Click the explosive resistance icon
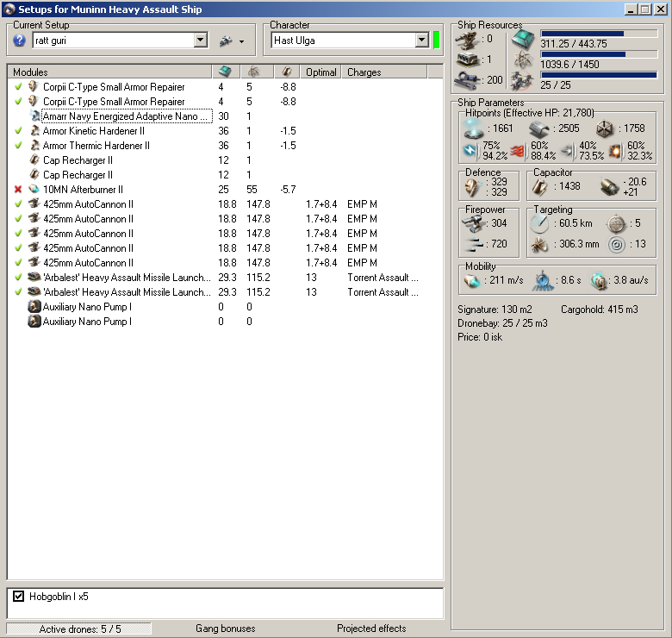This screenshot has width=672, height=638. (616, 151)
